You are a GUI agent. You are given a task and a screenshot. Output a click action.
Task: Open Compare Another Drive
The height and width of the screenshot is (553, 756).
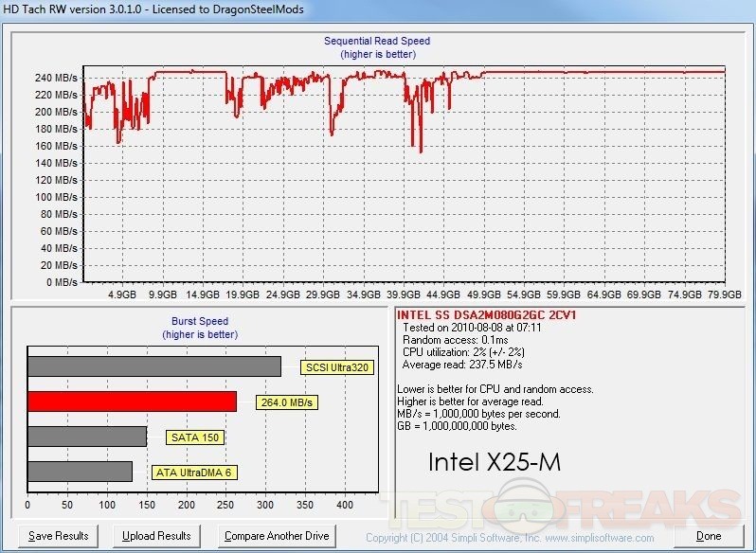(277, 536)
